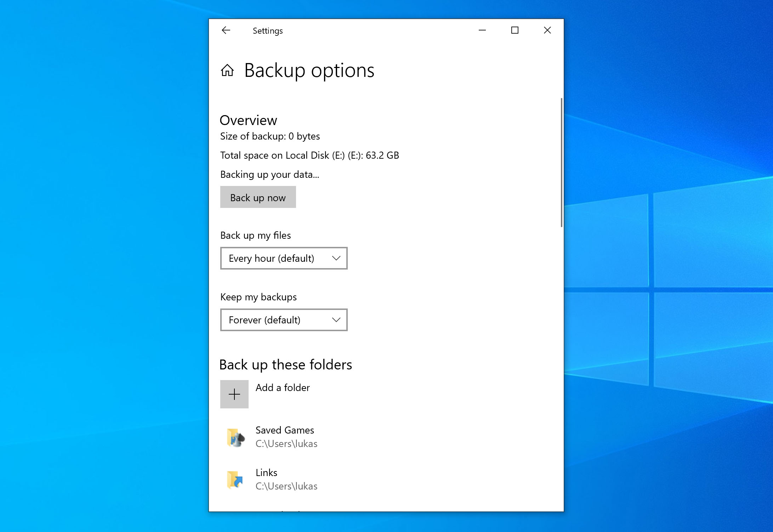Click the C:\Users\lukas path under Saved Games
Screen dimensions: 773x532
point(286,444)
